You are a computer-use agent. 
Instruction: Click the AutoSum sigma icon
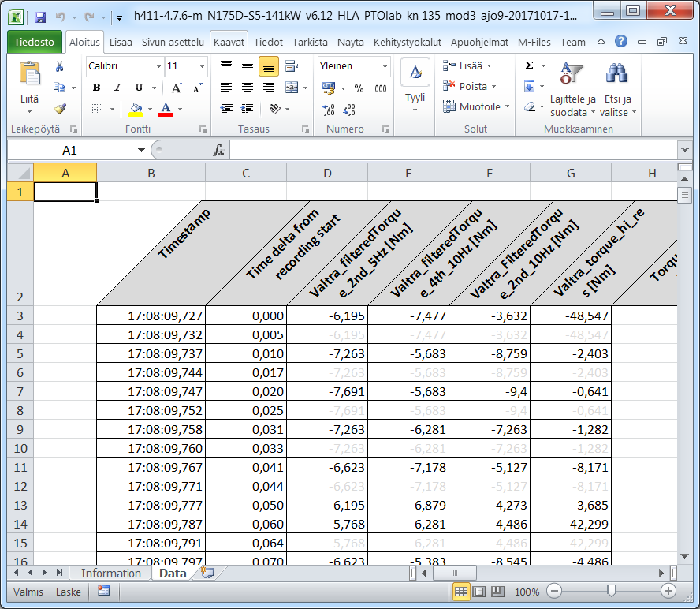tap(529, 65)
